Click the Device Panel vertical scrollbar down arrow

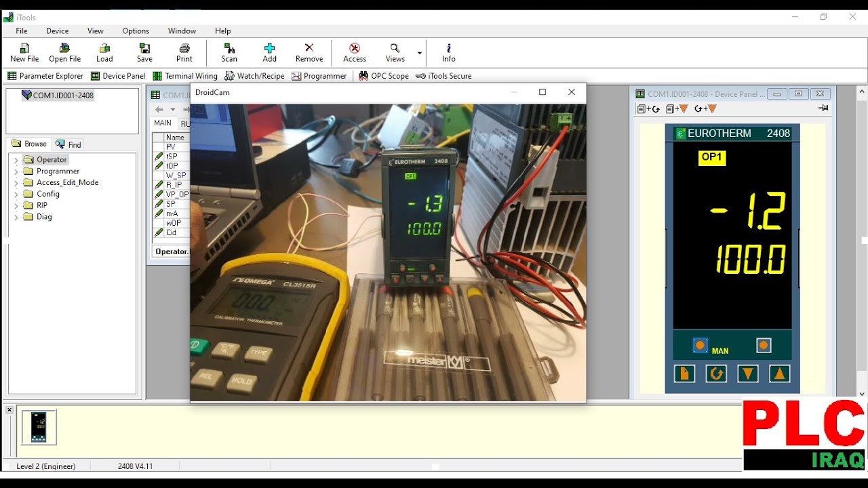point(863,394)
